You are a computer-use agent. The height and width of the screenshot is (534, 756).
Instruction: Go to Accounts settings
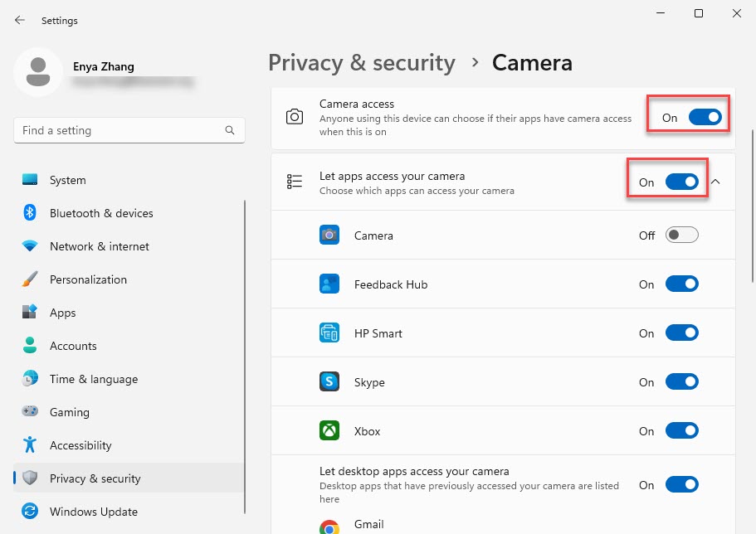73,346
